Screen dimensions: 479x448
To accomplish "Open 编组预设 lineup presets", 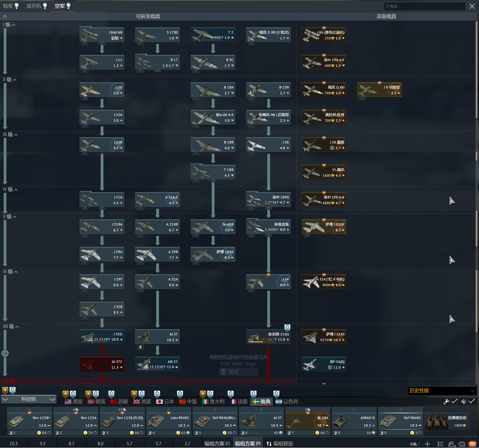I will click(x=280, y=444).
